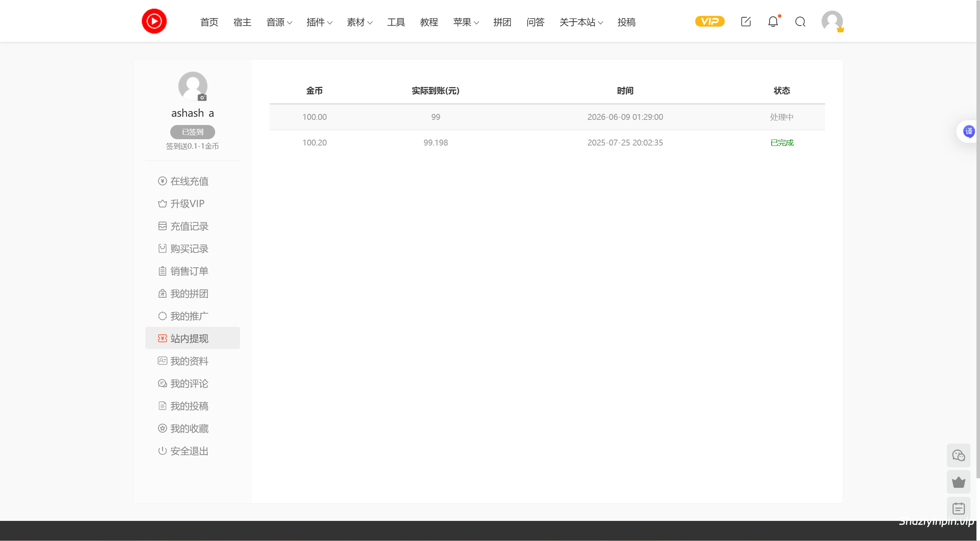Open 投稿 in the nav bar
Viewport: 980px width, 541px height.
point(627,22)
